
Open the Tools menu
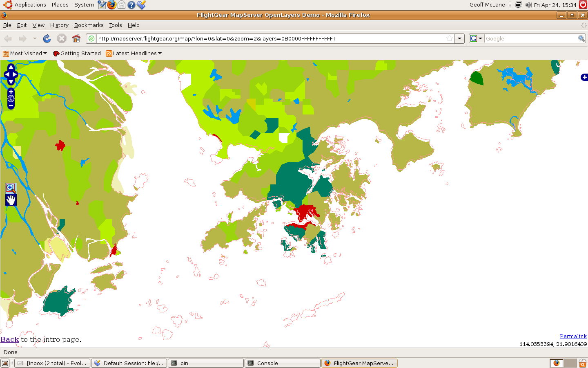click(x=115, y=25)
